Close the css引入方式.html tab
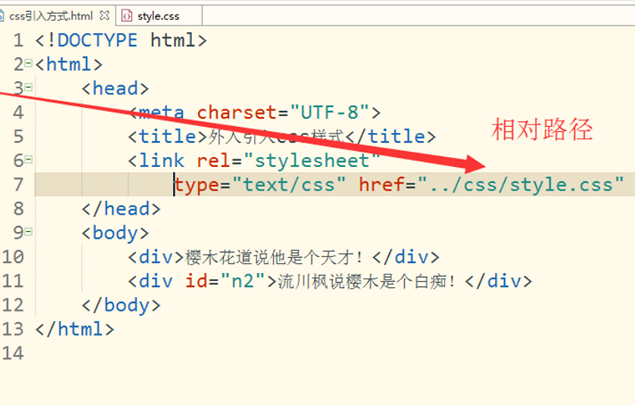 point(104,16)
